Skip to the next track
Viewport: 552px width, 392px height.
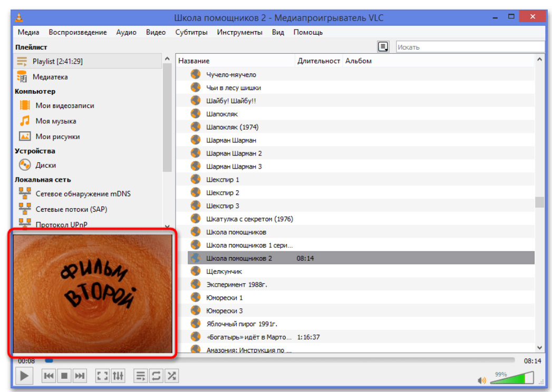pyautogui.click(x=79, y=376)
